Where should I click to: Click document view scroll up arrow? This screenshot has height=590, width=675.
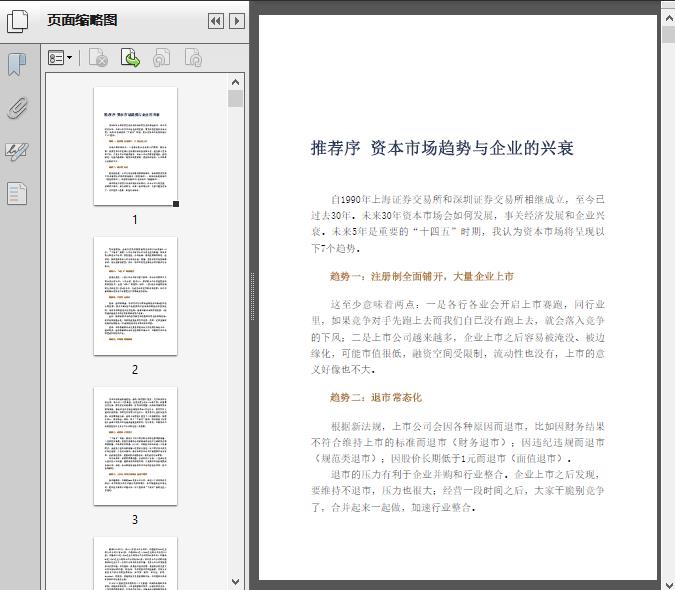[x=669, y=19]
